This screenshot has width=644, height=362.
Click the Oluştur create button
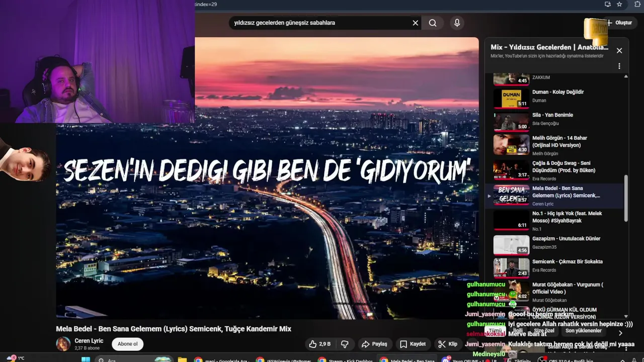tap(619, 23)
